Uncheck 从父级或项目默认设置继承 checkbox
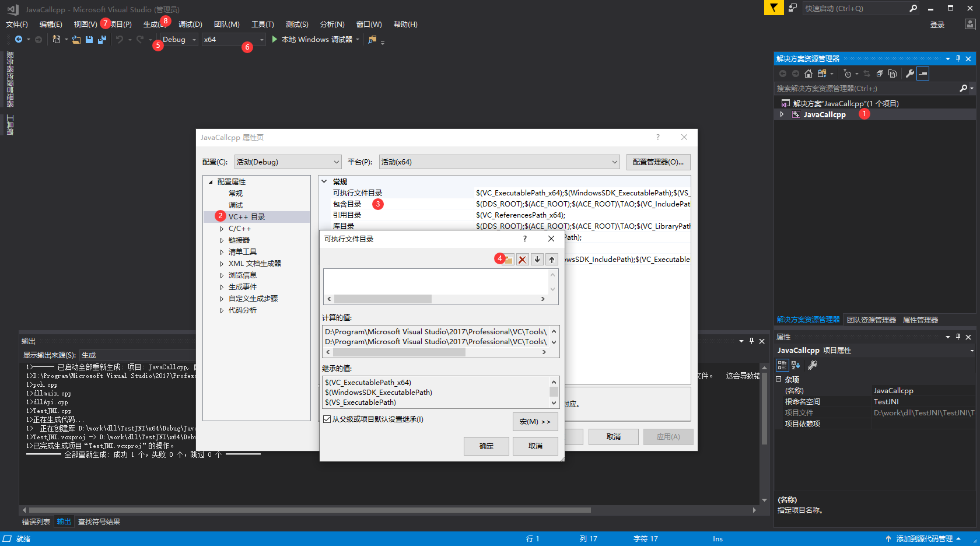This screenshot has width=980, height=546. click(327, 419)
